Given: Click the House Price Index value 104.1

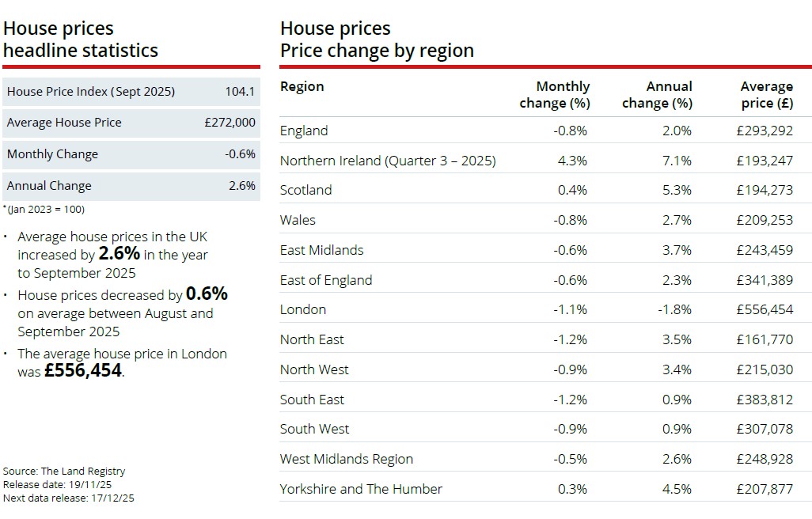Looking at the screenshot, I should pyautogui.click(x=240, y=92).
